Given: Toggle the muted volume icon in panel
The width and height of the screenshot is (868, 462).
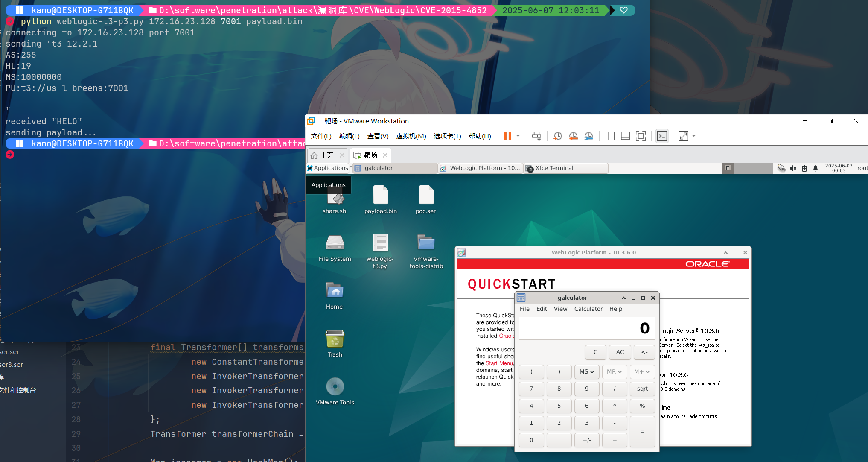Looking at the screenshot, I should [793, 168].
